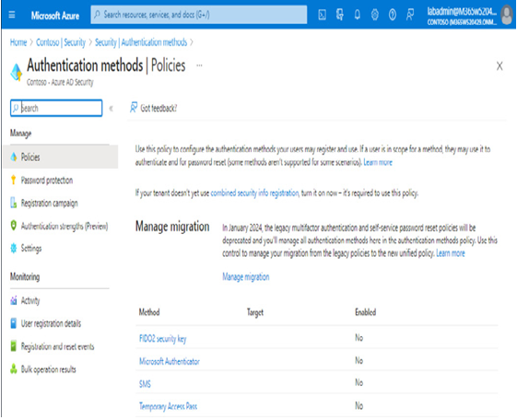Open portal settings gear icon
The image size is (517, 420).
click(x=374, y=15)
